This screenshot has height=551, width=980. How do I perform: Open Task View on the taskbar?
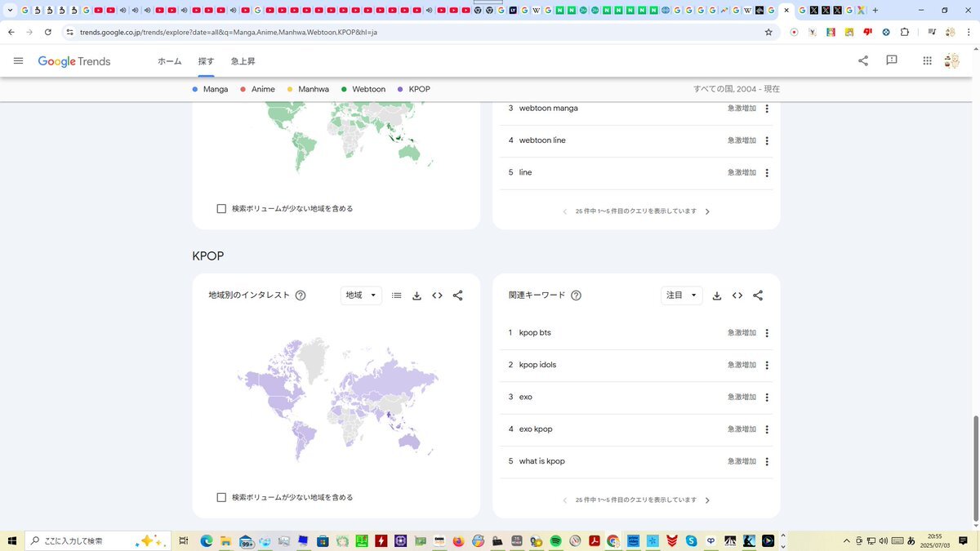tap(184, 540)
